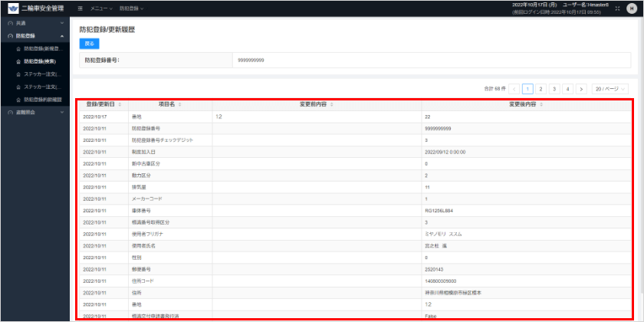Click the 防犯登録番号 value 9999999999 field
The image size is (644, 322).
(x=432, y=60)
